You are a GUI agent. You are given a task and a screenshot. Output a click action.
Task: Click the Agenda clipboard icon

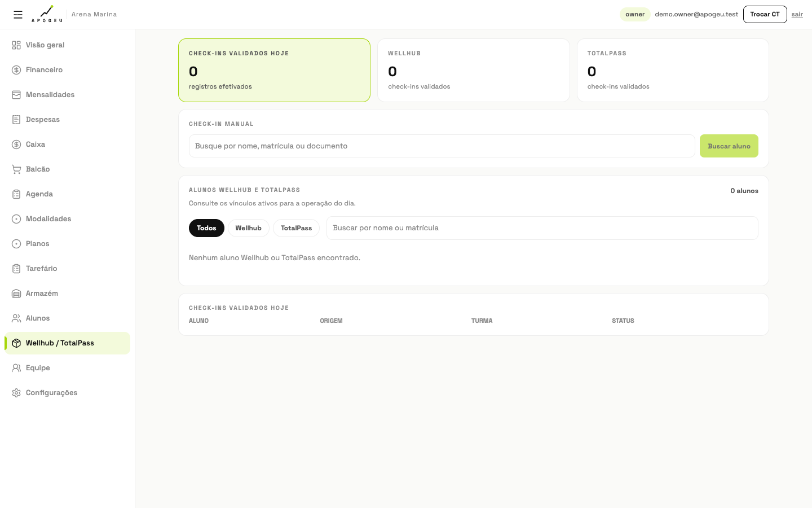pyautogui.click(x=16, y=194)
